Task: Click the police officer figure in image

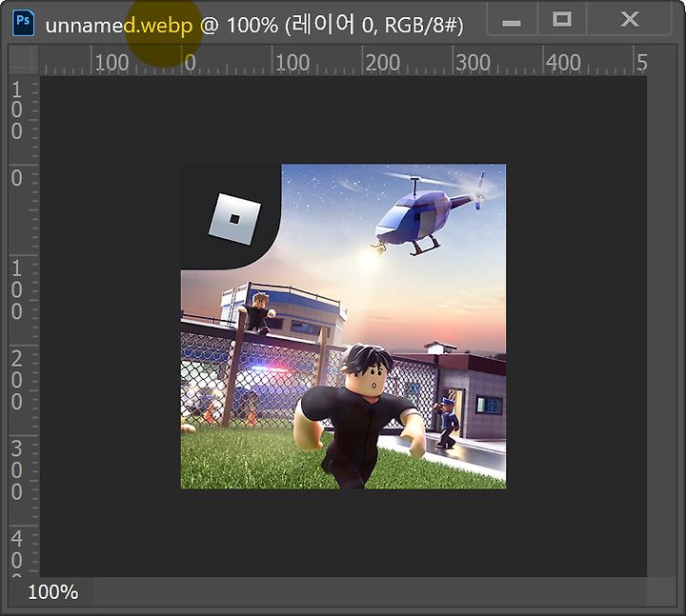Action: (x=447, y=422)
